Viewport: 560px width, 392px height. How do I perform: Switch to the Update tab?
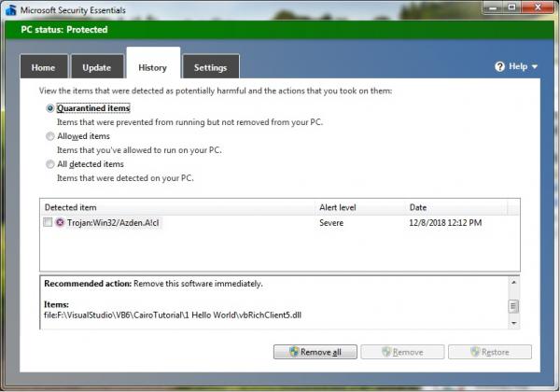pos(97,66)
